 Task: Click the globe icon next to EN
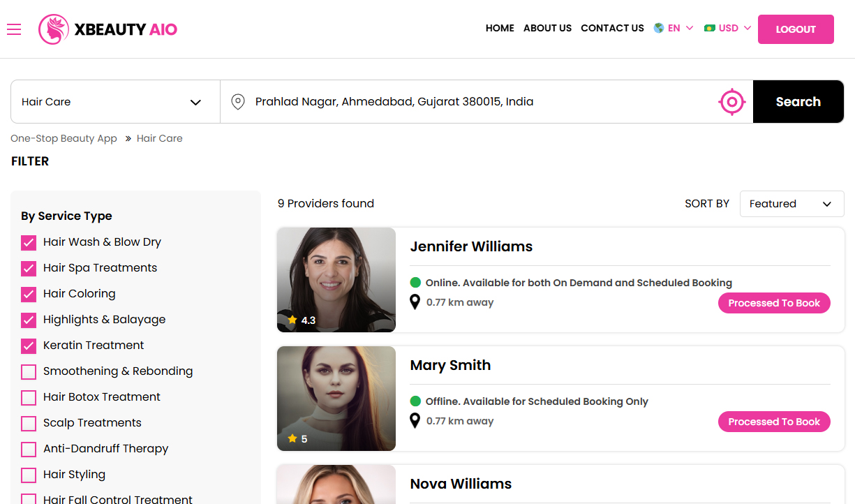coord(658,29)
